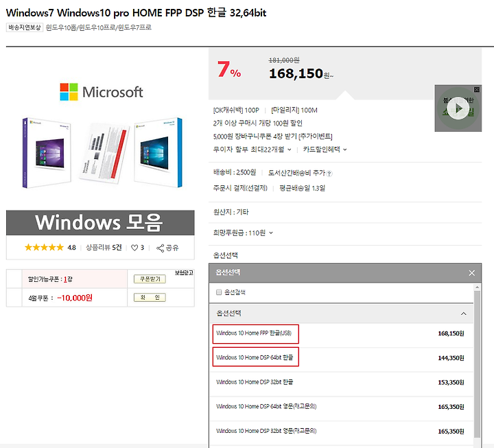
Task: Close the 옵션선택 dropdown panel
Action: pyautogui.click(x=471, y=273)
